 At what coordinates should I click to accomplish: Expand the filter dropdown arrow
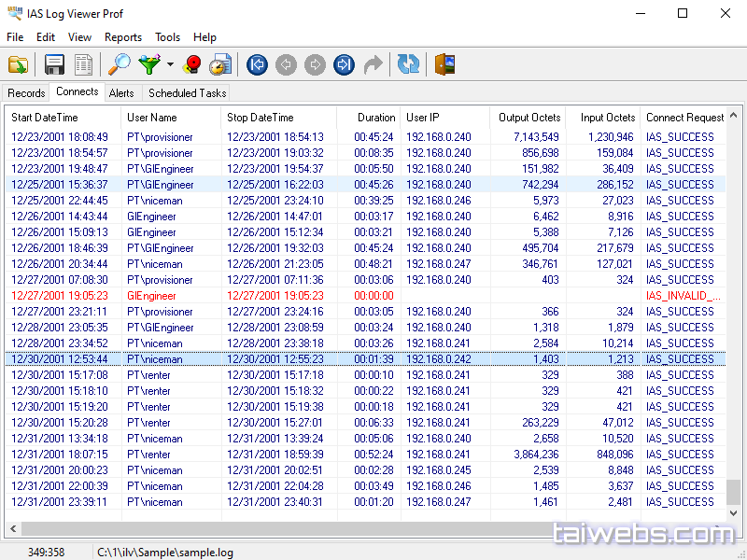click(x=170, y=65)
